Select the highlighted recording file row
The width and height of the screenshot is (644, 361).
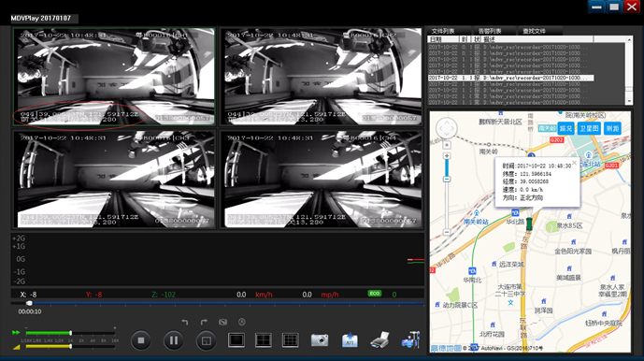click(x=510, y=78)
